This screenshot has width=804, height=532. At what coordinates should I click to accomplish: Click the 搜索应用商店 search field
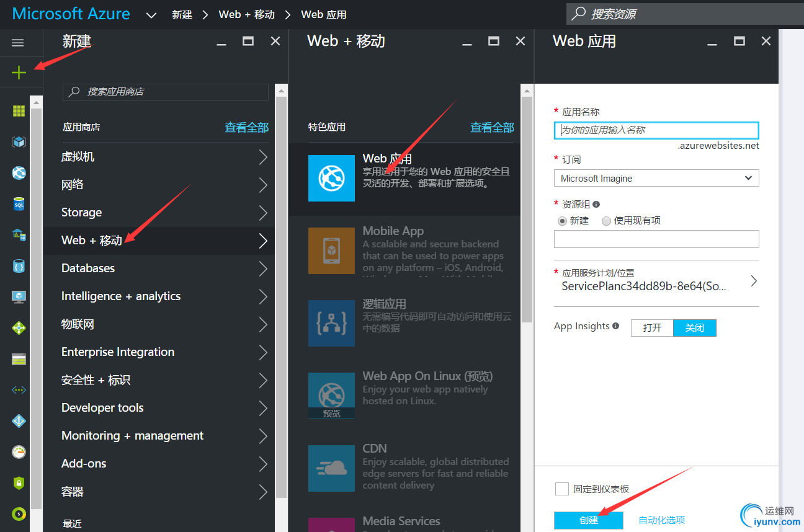pos(166,92)
